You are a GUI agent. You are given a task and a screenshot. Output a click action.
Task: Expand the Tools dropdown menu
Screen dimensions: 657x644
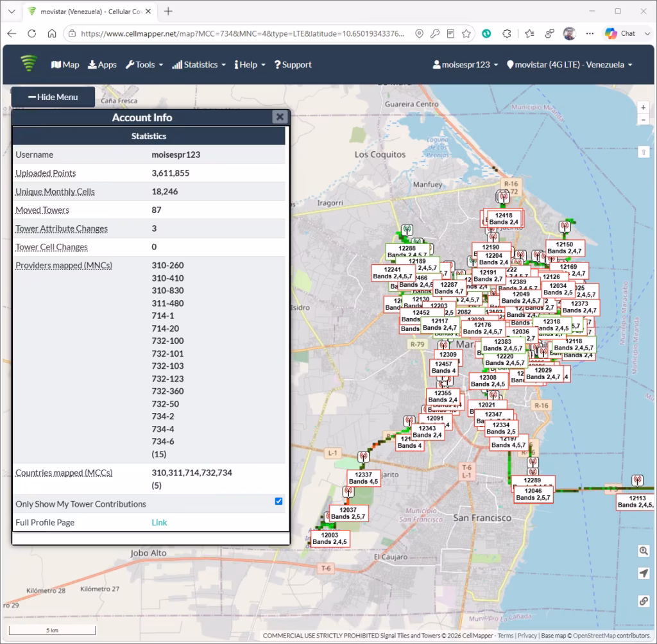point(144,65)
